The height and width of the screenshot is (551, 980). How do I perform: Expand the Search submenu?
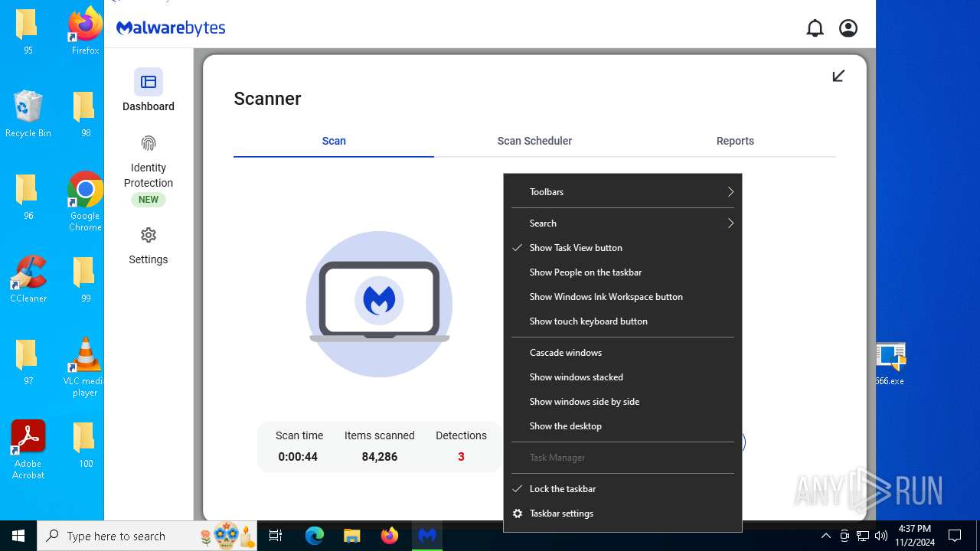(622, 223)
